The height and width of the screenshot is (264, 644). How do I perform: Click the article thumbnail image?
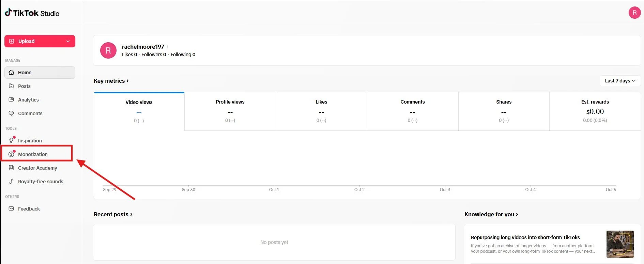pyautogui.click(x=620, y=244)
